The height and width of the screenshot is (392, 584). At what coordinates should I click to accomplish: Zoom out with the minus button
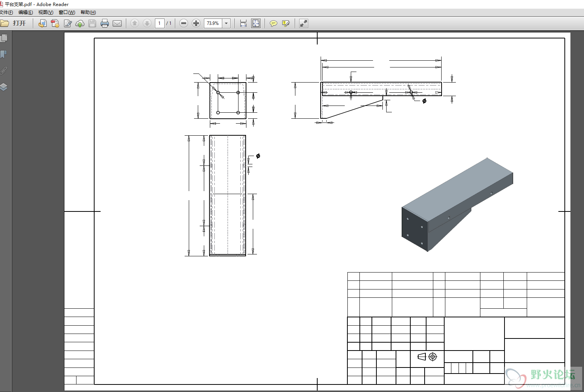click(x=183, y=23)
